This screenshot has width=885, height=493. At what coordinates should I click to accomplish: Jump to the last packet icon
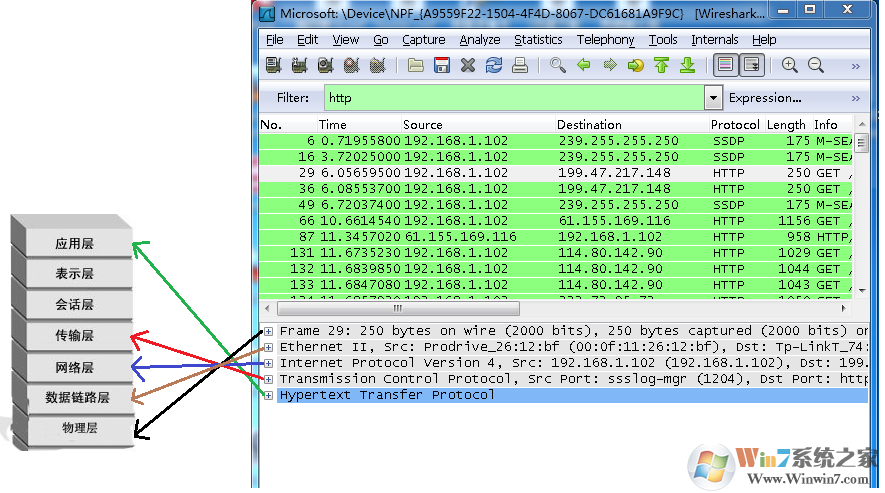pos(687,66)
